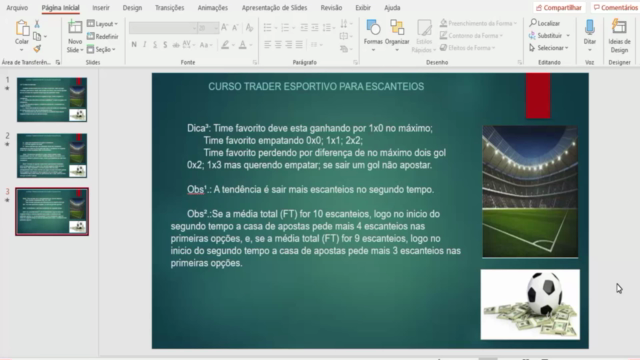This screenshot has width=640, height=360.
Task: Toggle text shadow S
Action: point(165,44)
